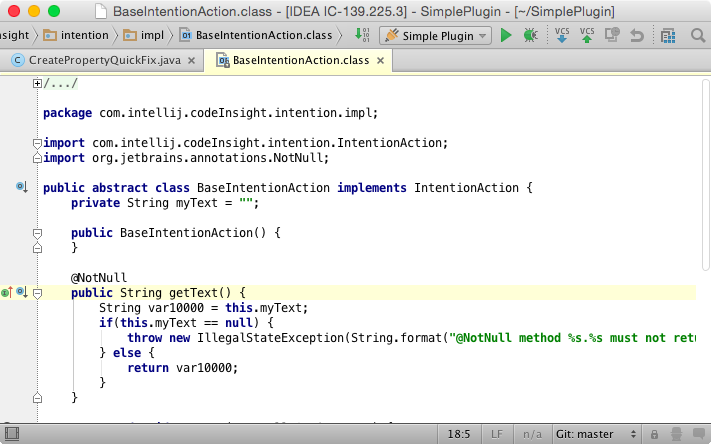The image size is (711, 444).
Task: Click the fold end marker below getText
Action: click(37, 398)
